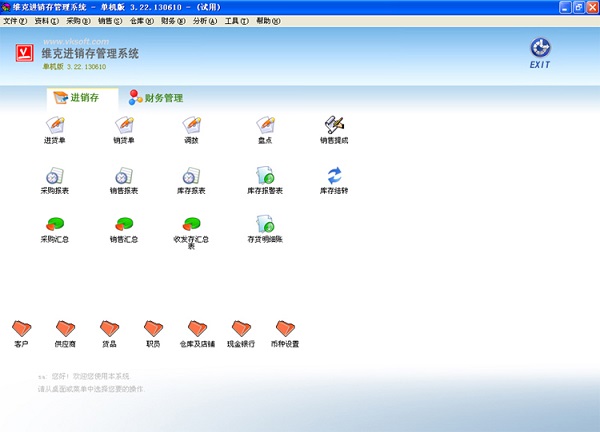This screenshot has width=600, height=432.
Task: Switch to the 进销存 tab
Action: pos(82,98)
